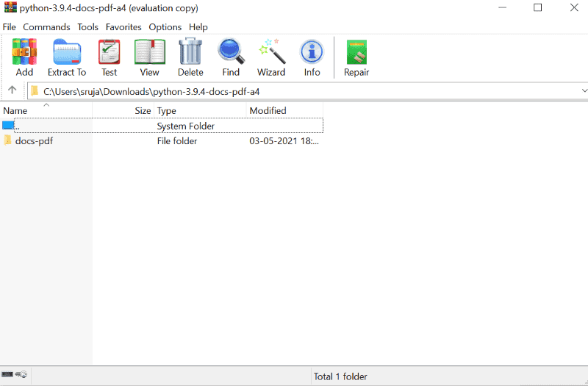Click the Delete trash can icon
588x386 pixels.
click(x=190, y=51)
